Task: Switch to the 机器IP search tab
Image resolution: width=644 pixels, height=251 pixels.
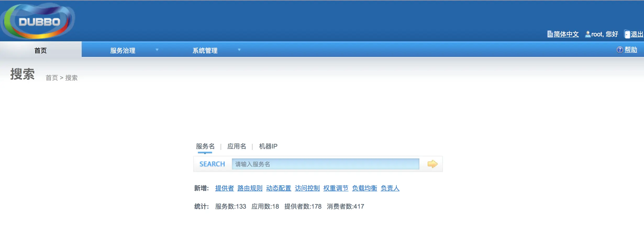Action: click(x=268, y=146)
